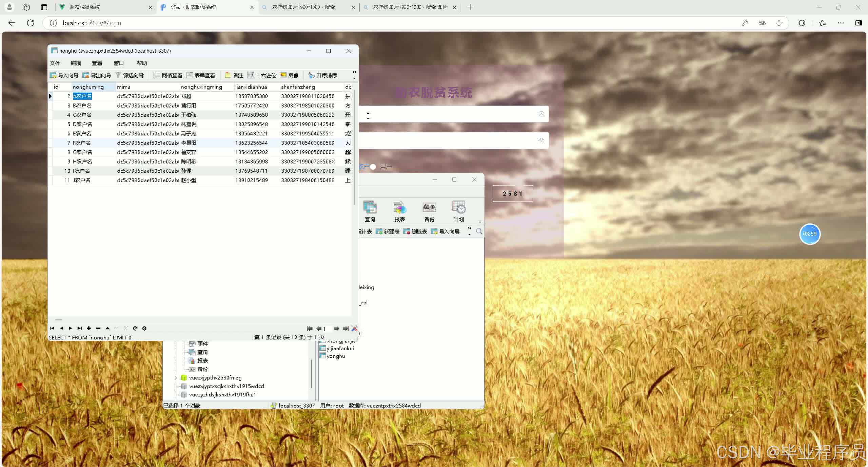Expand nonghu toolbar overflow chevron
Viewport: 868px width, 467px height.
coord(354,72)
